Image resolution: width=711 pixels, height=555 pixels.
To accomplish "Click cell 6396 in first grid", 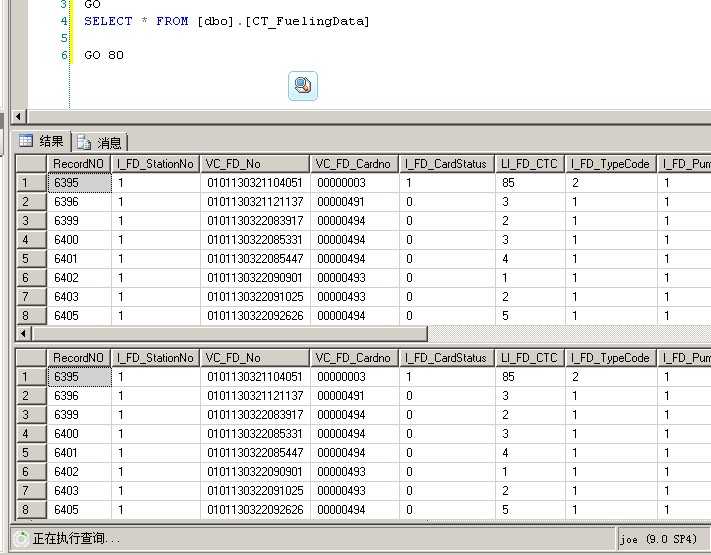I will pyautogui.click(x=79, y=202).
